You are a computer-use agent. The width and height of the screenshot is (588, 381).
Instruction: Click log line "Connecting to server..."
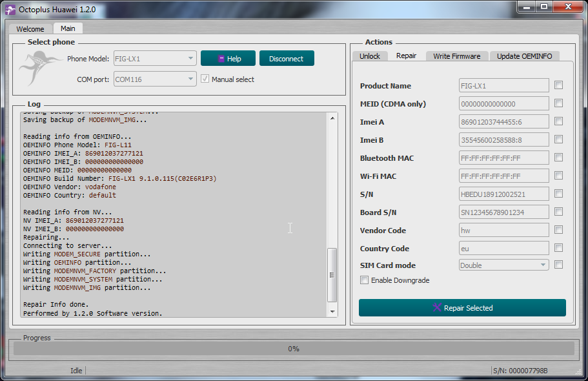(x=68, y=245)
